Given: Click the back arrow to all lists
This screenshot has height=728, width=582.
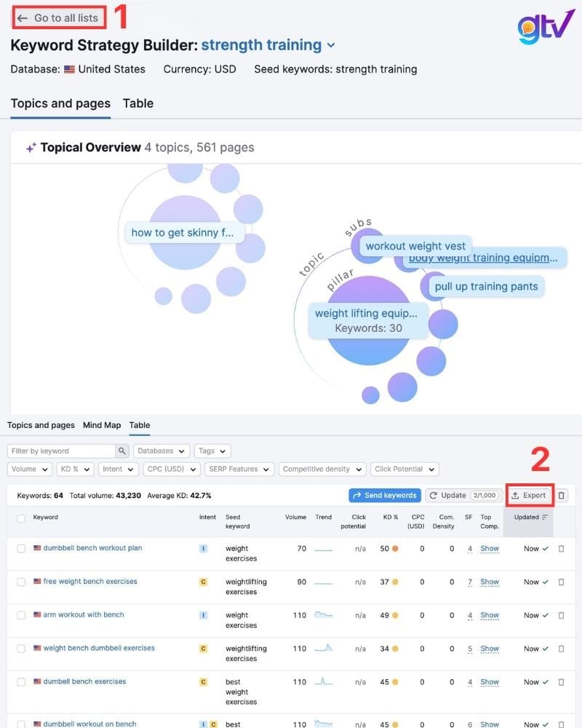Looking at the screenshot, I should 23,18.
